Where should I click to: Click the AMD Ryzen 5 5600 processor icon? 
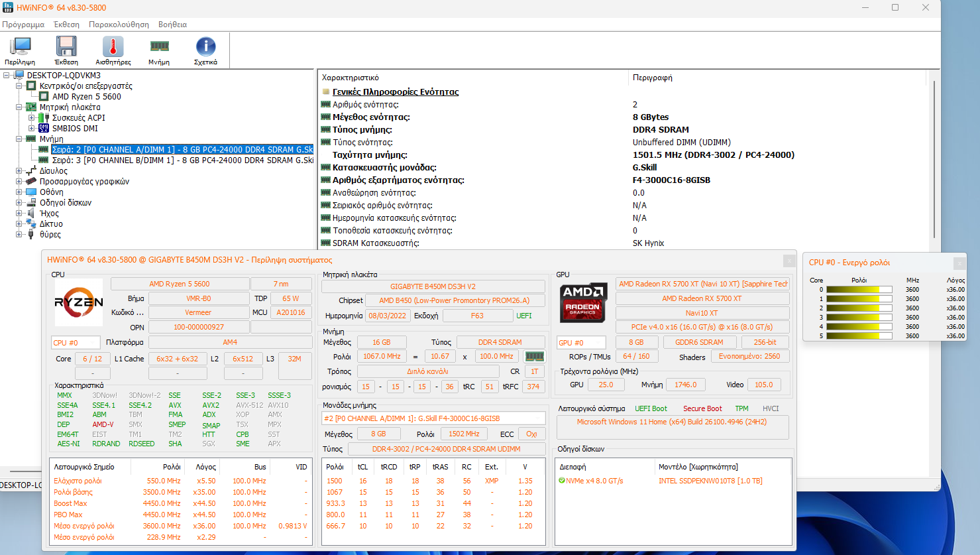44,97
